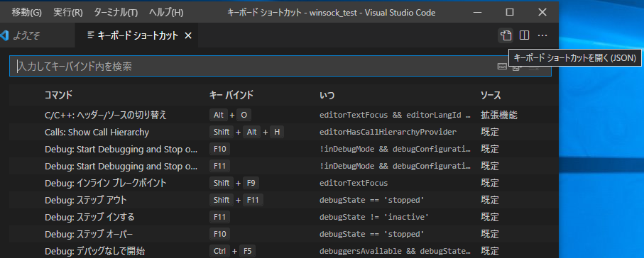Select the Debug: ステップ アウト command row
Image resolution: width=644 pixels, height=258 pixels.
pos(283,200)
